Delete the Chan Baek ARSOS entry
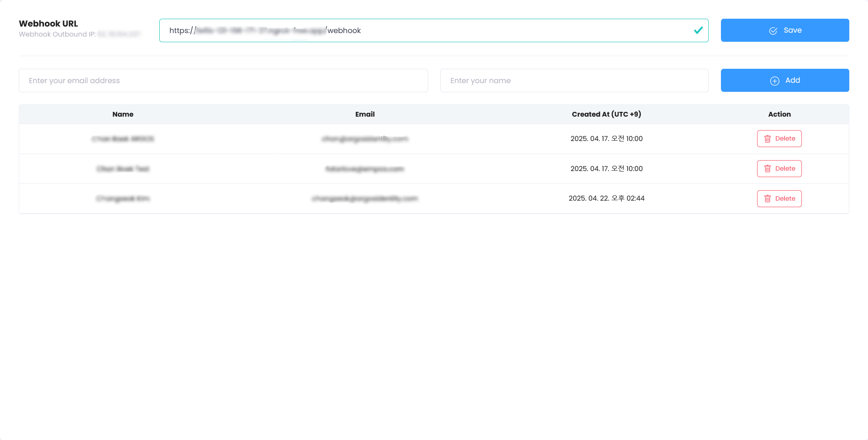 click(x=779, y=138)
